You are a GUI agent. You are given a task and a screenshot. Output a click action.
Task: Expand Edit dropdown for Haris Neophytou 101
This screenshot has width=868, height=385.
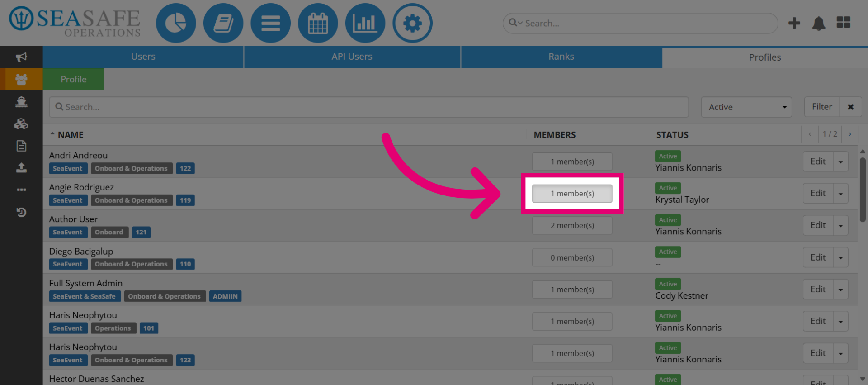pyautogui.click(x=841, y=321)
